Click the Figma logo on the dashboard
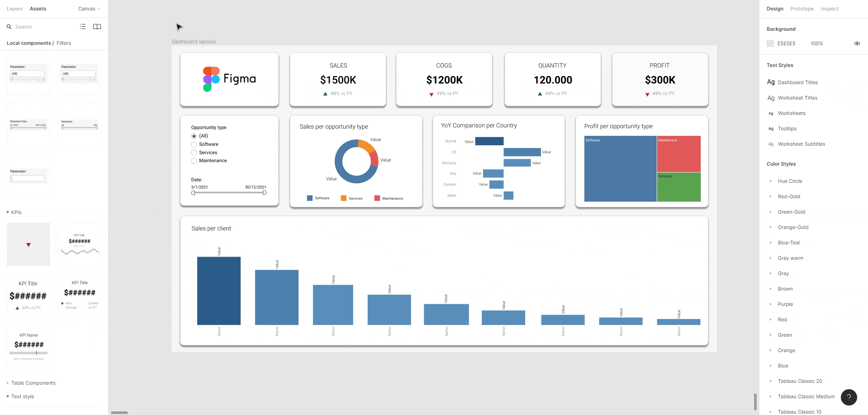Viewport: 868px width, 415px height. pyautogui.click(x=229, y=79)
